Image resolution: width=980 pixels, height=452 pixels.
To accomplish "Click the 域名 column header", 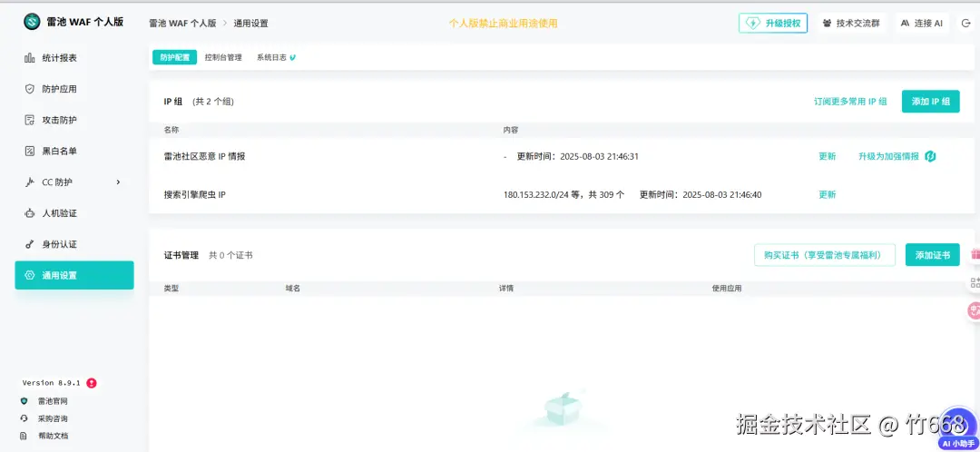I will 292,289.
